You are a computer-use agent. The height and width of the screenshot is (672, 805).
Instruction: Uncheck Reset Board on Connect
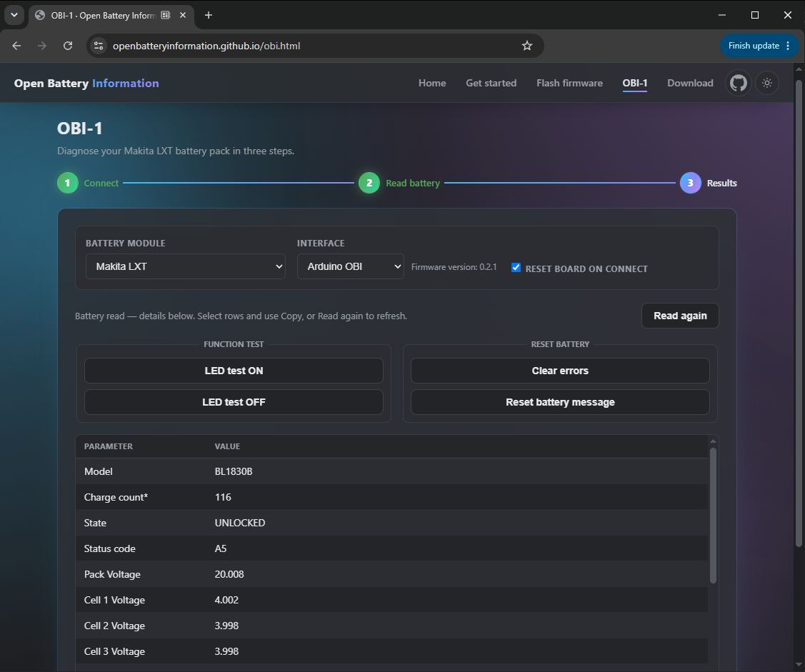(516, 268)
